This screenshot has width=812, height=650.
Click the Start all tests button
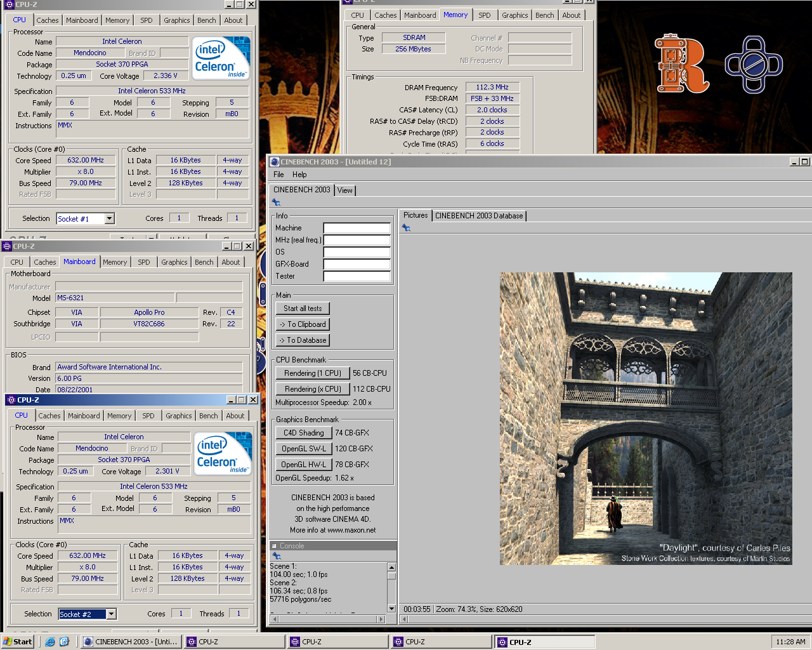(x=303, y=308)
